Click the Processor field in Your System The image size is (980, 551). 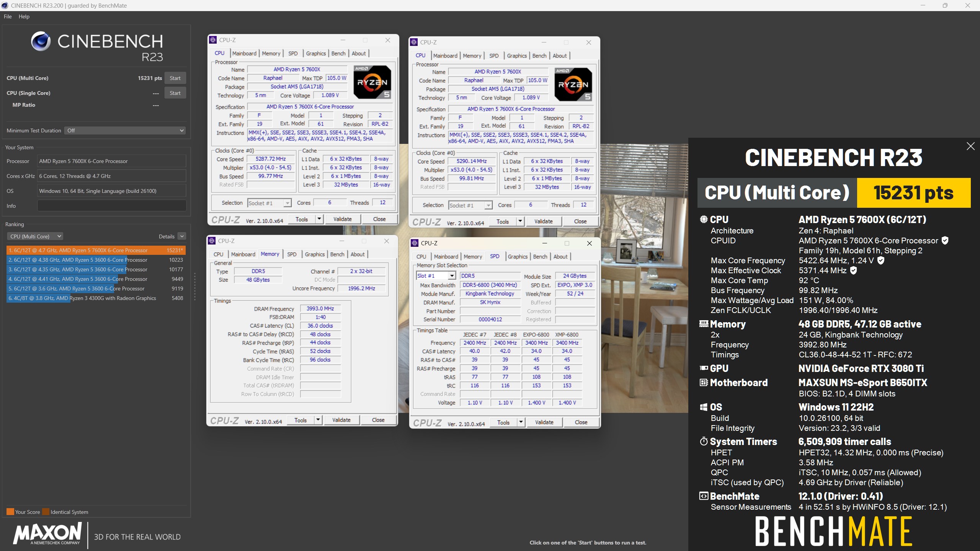pos(112,161)
